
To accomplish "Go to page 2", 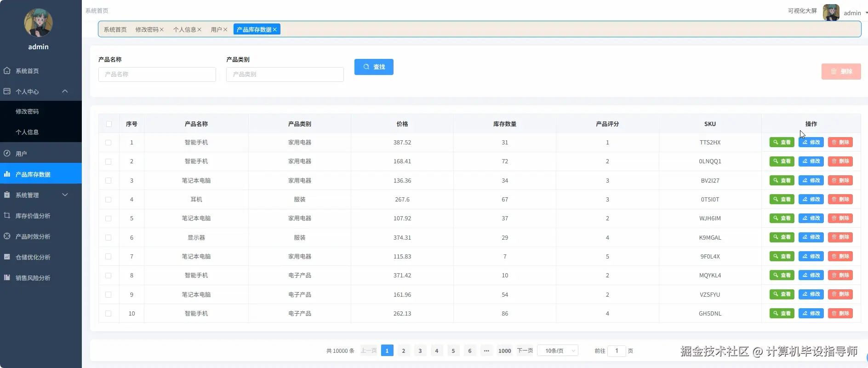I will 404,351.
